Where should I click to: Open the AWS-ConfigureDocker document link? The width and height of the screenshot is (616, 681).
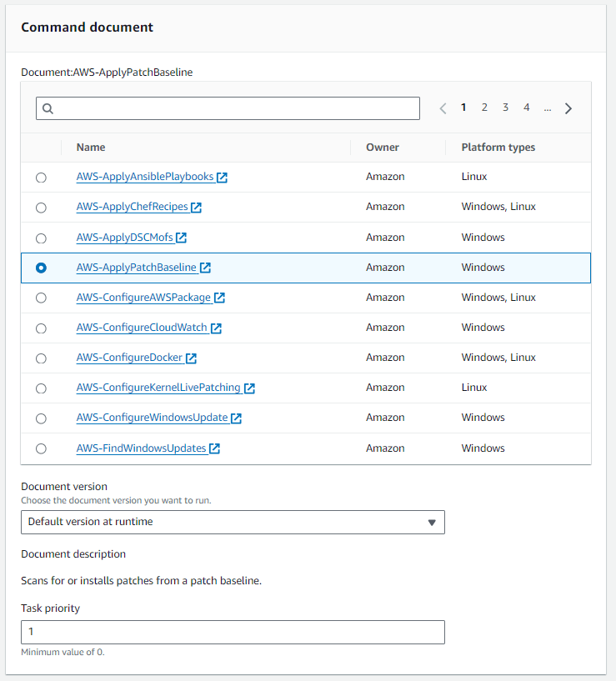[x=129, y=358]
